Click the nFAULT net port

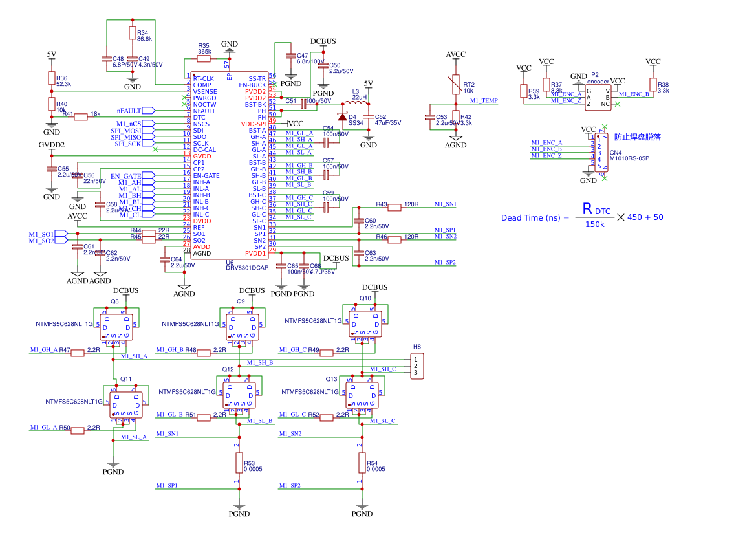click(149, 111)
